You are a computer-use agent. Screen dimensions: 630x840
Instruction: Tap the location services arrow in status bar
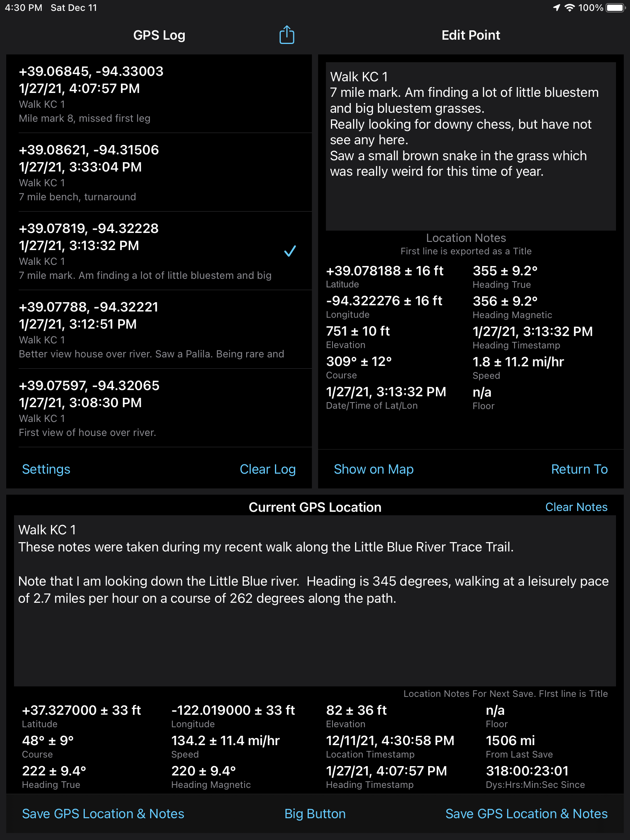[557, 8]
